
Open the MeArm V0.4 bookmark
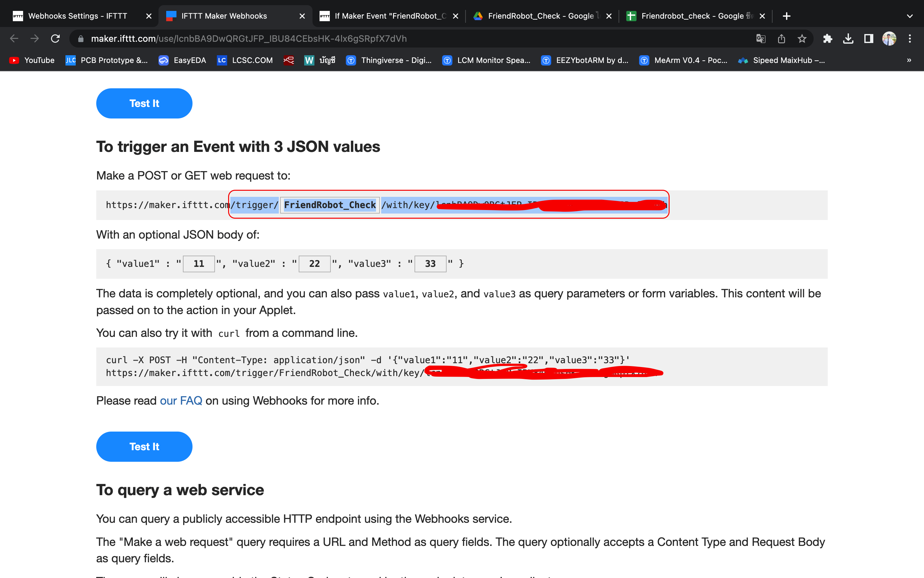coord(683,60)
